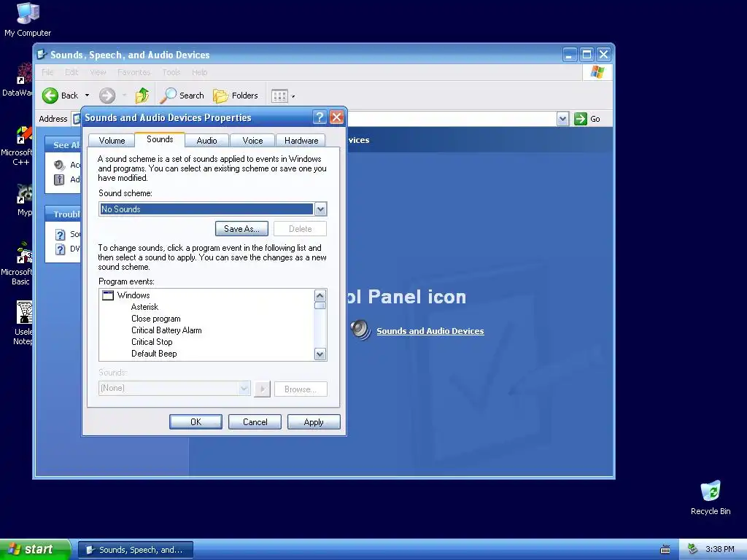Click the speaker icon in See Also panel

coord(60,166)
